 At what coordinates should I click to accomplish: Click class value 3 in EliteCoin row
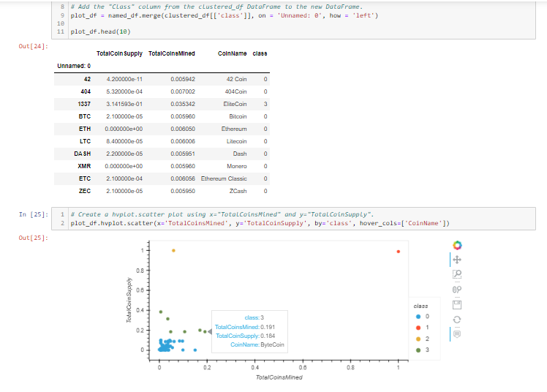pyautogui.click(x=265, y=104)
